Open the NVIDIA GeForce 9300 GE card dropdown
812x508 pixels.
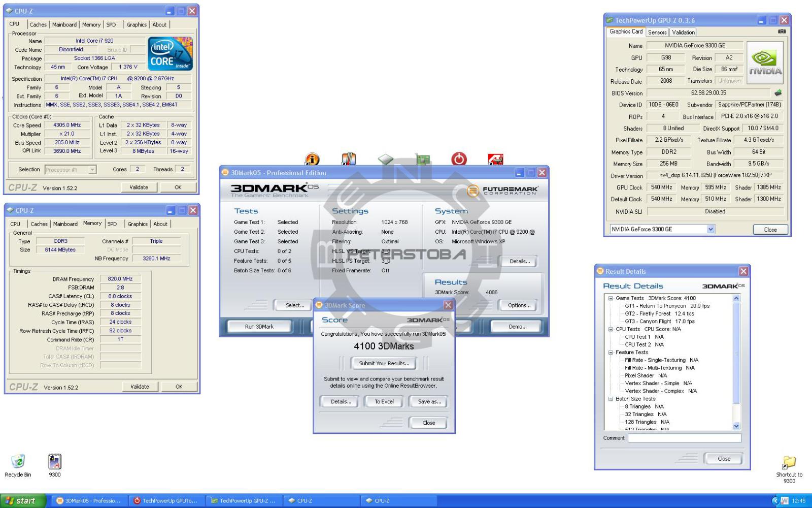[711, 229]
